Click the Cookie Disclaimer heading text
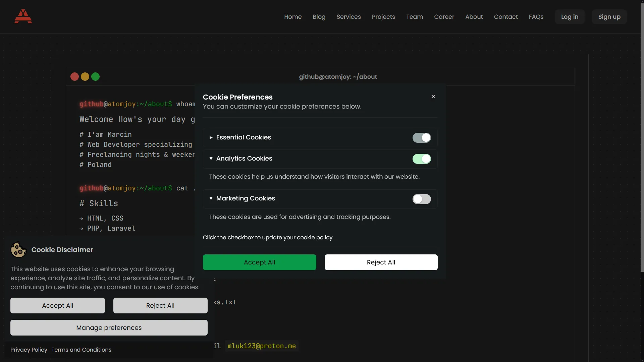The image size is (644, 362). [x=62, y=250]
